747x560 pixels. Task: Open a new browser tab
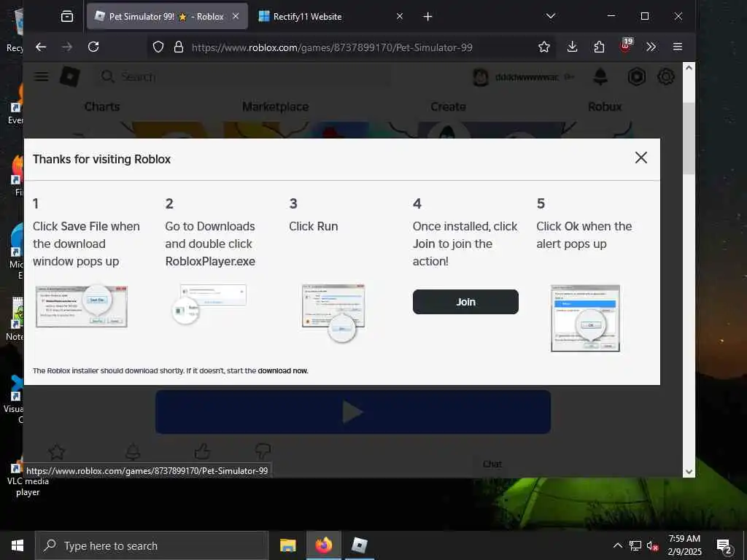coord(427,17)
